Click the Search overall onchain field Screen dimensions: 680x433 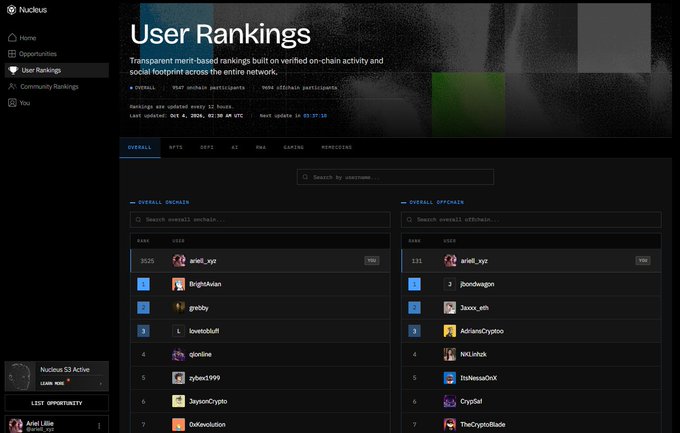click(x=260, y=220)
